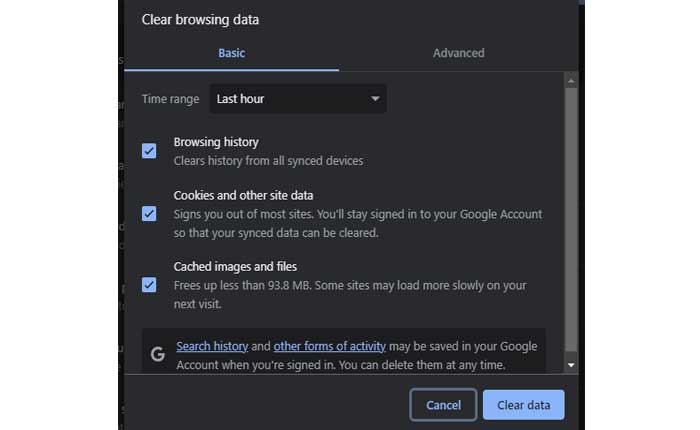Uncheck the Browsing history checkbox

click(149, 151)
